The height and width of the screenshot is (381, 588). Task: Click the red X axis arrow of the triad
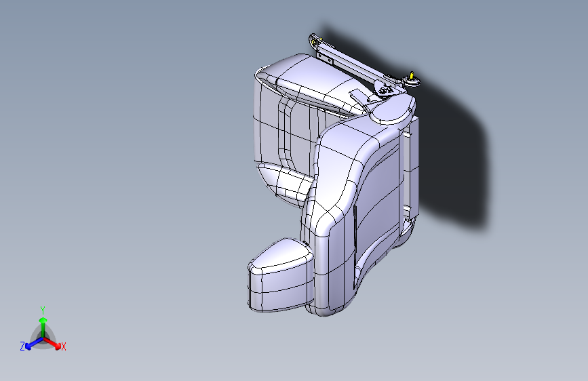(52, 343)
